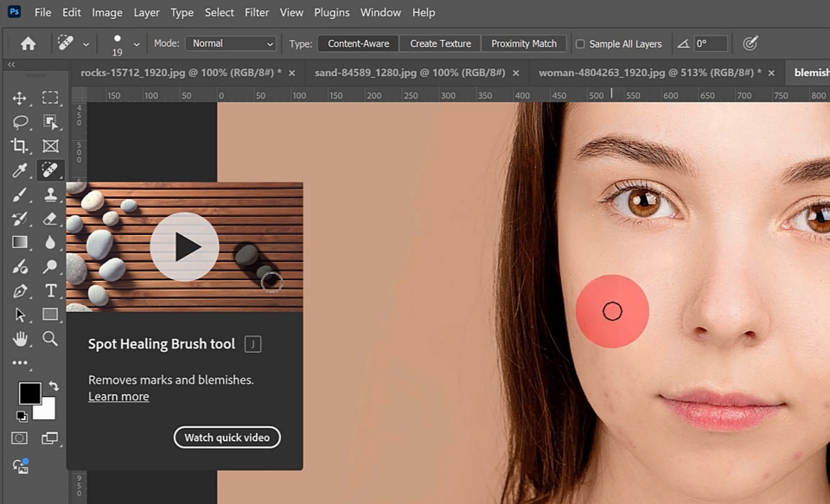The image size is (830, 504).
Task: Select the Color Sampler smudge tool icon
Action: (20, 266)
